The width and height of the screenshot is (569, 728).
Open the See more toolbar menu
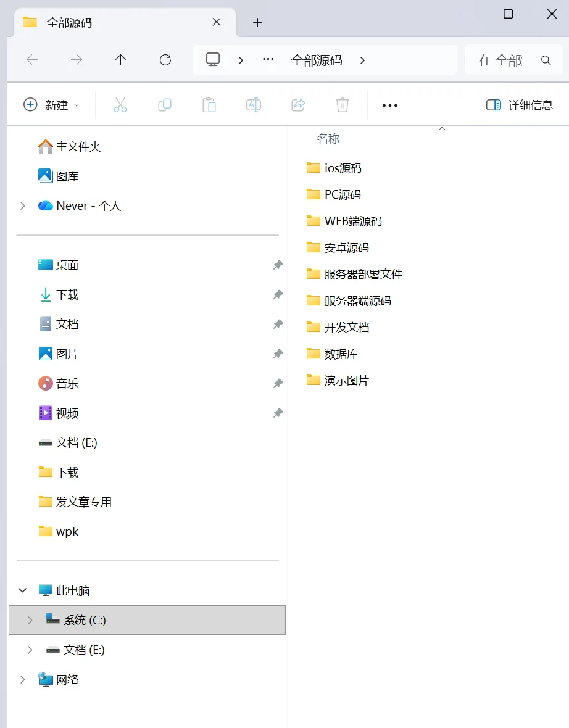(389, 105)
